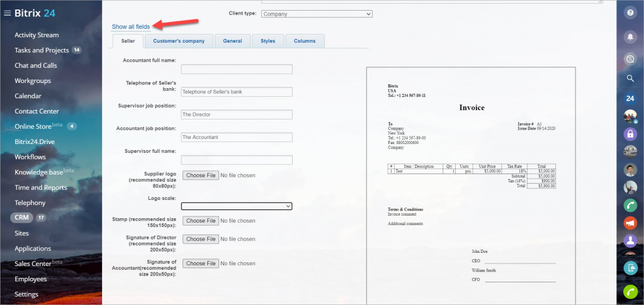The height and width of the screenshot is (305, 644).
Task: Open the hamburger menu next to Bitrix 24
Action: pos(7,13)
